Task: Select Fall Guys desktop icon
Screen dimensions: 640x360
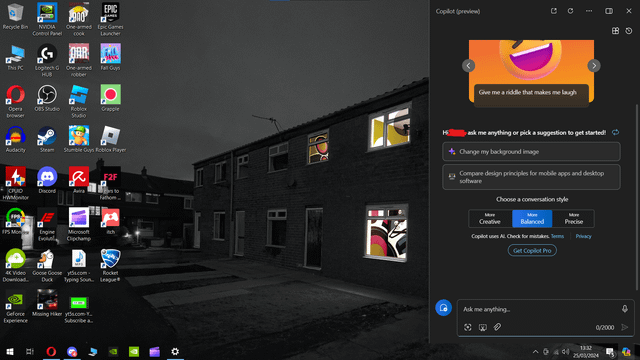Action: point(110,57)
